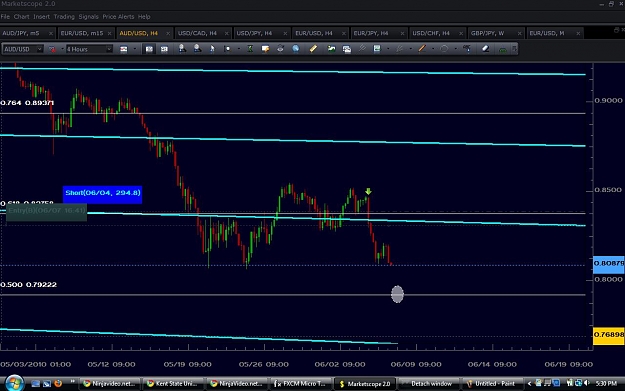Select the yellow ruler measure tool
The width and height of the screenshot is (625, 391).
click(x=313, y=49)
